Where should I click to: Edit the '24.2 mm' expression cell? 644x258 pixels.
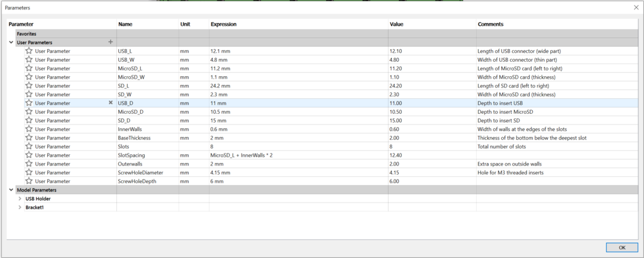tap(299, 86)
